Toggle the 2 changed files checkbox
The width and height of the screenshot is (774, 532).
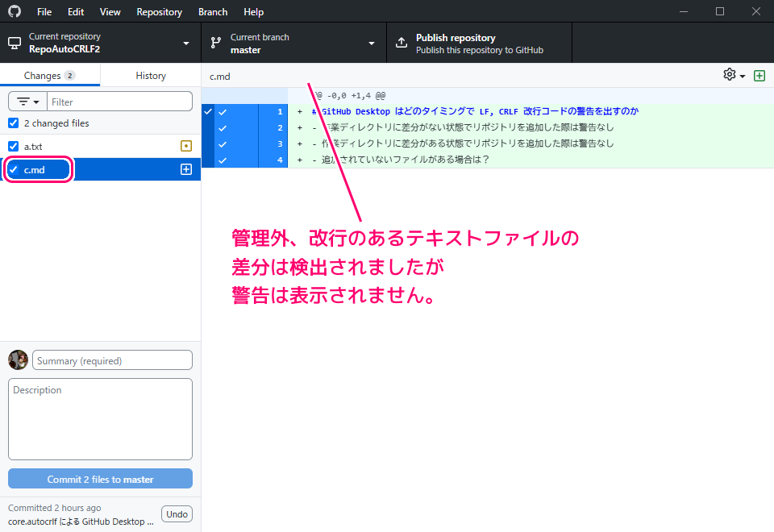click(13, 123)
